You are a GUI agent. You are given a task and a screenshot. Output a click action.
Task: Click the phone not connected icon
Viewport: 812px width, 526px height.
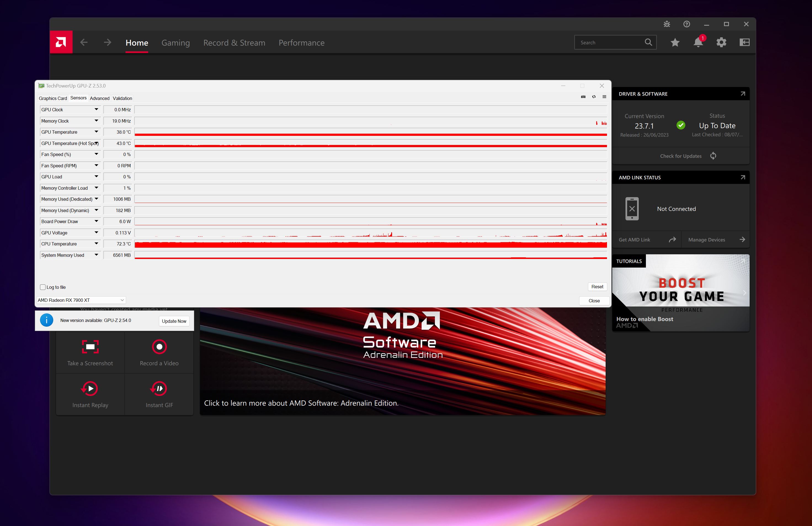(632, 208)
